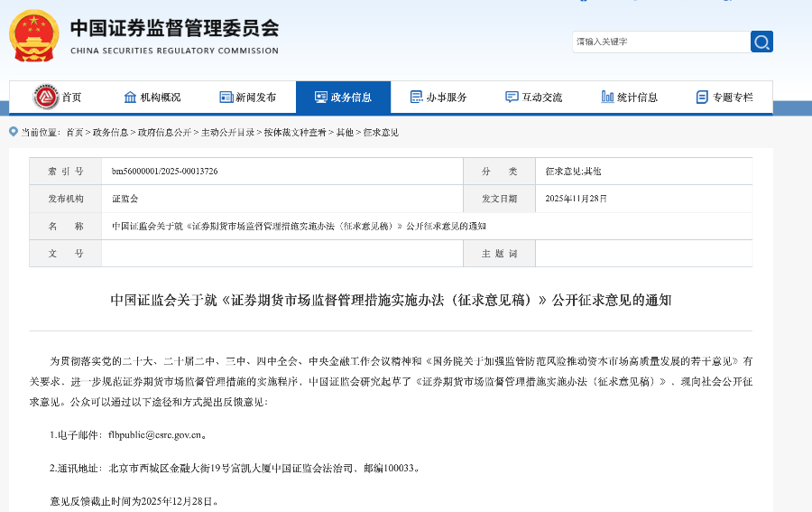Click the newspaper icon for 新闻发布
This screenshot has height=512, width=812.
[x=226, y=98]
